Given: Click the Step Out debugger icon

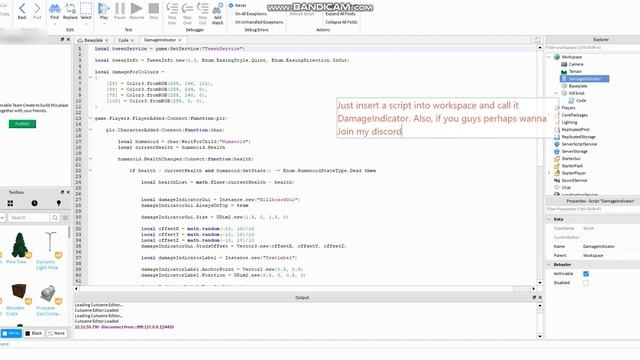Looking at the screenshot, I should click(x=202, y=13).
